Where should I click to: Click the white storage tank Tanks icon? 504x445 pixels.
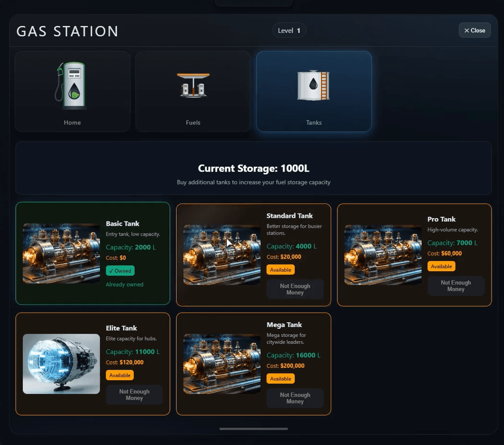[314, 85]
